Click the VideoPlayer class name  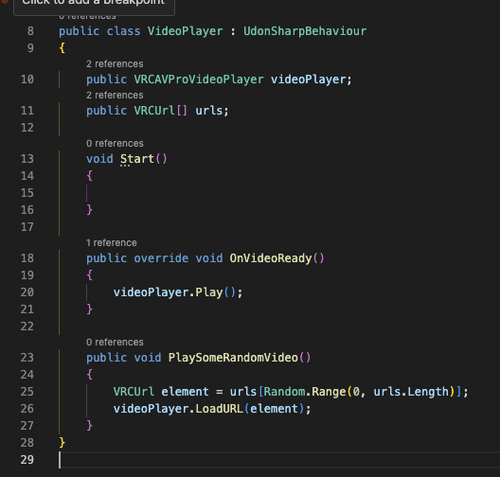coord(185,31)
